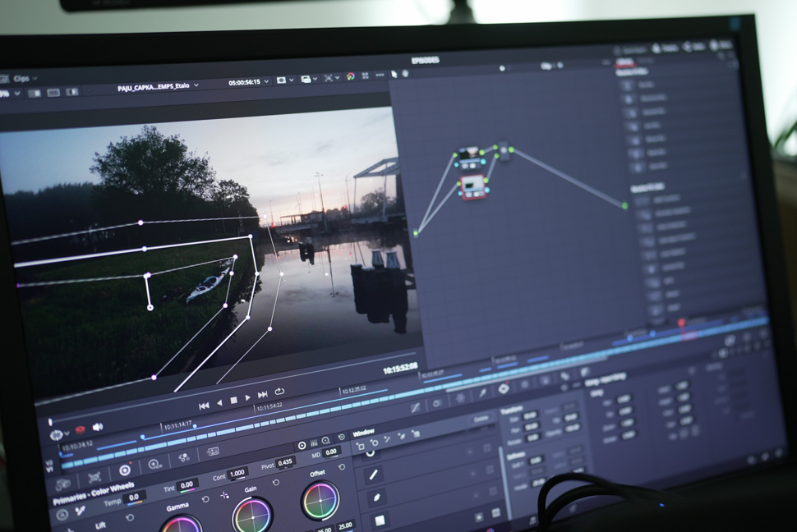Mute audio with the speaker icon
The width and height of the screenshot is (797, 532).
click(97, 427)
